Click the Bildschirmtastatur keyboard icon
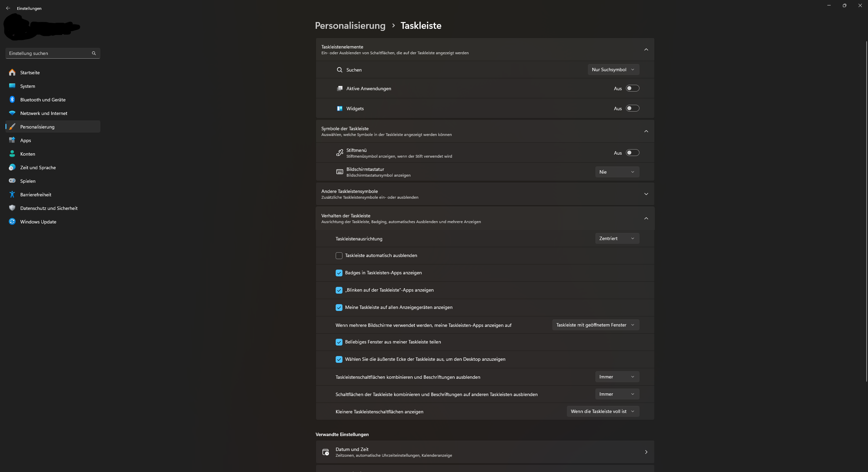Viewport: 868px width, 472px height. [339, 172]
